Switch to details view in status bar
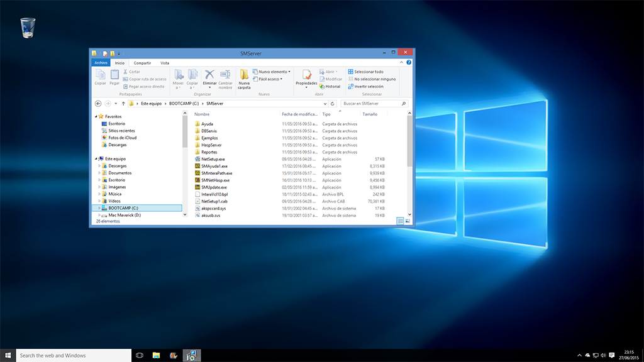This screenshot has width=644, height=362. (401, 221)
